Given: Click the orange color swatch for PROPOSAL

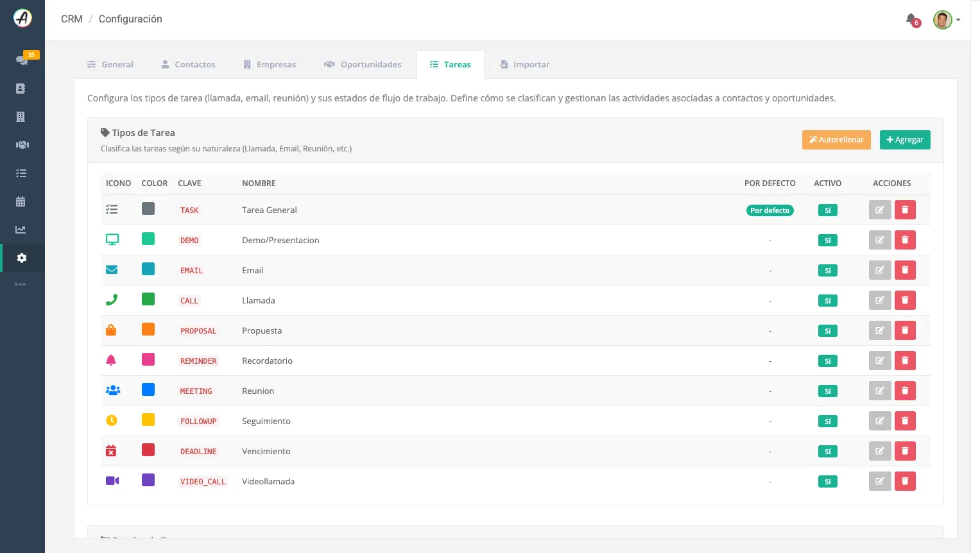Looking at the screenshot, I should [x=148, y=329].
